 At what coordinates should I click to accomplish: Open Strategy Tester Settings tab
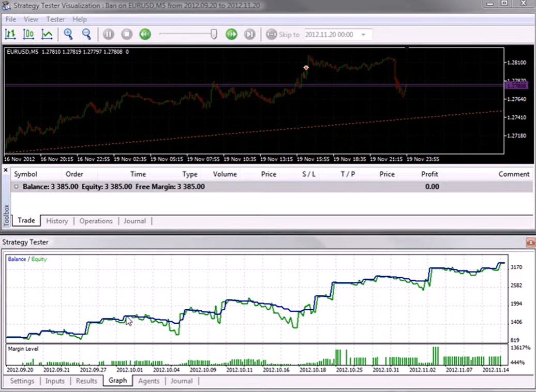click(x=22, y=381)
